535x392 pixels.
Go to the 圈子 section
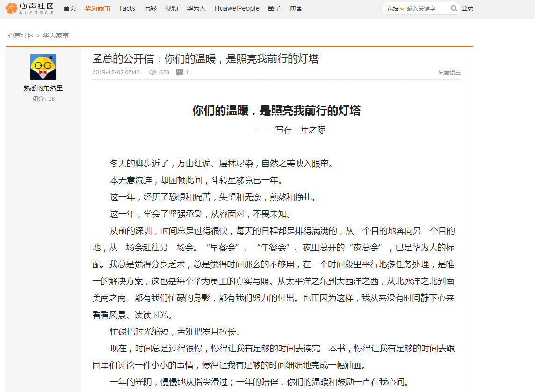tap(275, 8)
